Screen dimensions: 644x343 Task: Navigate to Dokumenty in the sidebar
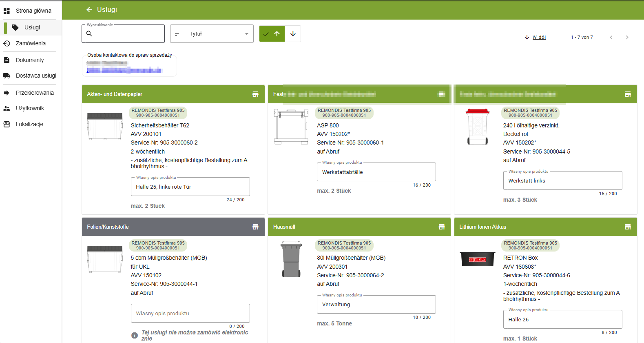[x=30, y=60]
